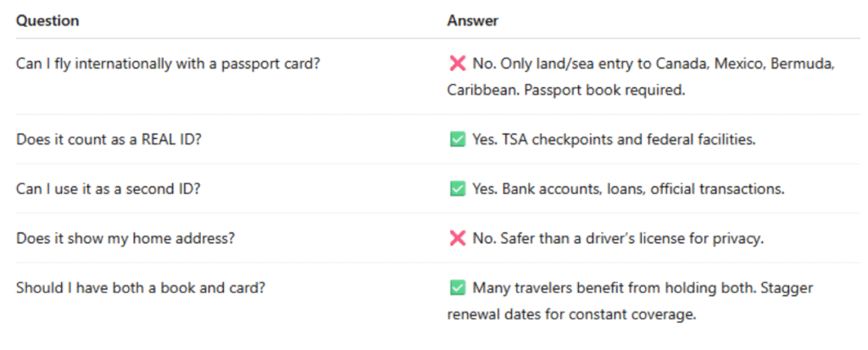Click red X icon in home address row

click(457, 239)
